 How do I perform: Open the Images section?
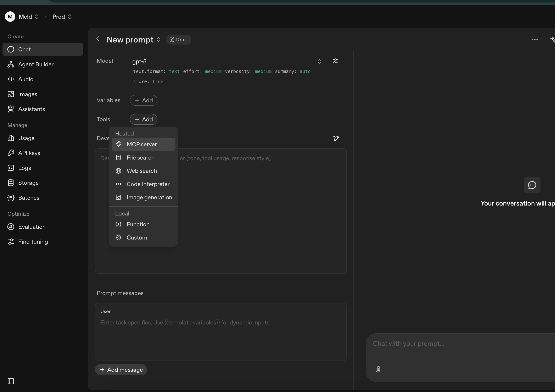pos(28,94)
